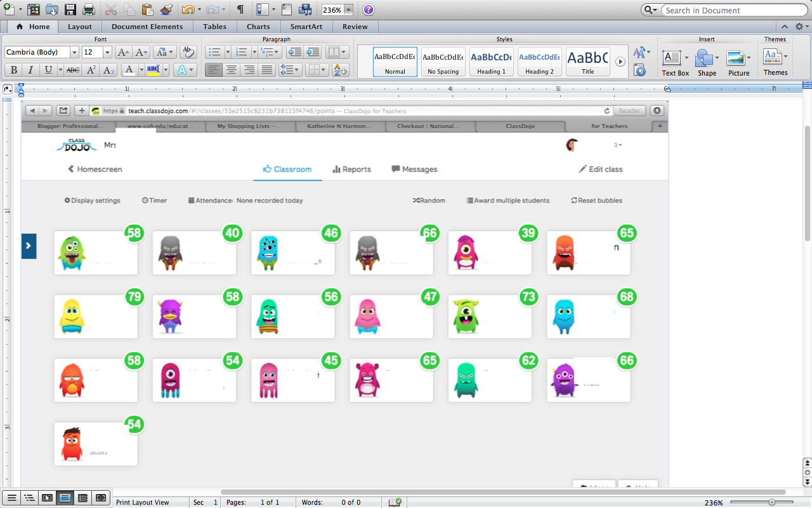Apply the Normal style
This screenshot has width=812, height=508.
pos(395,62)
